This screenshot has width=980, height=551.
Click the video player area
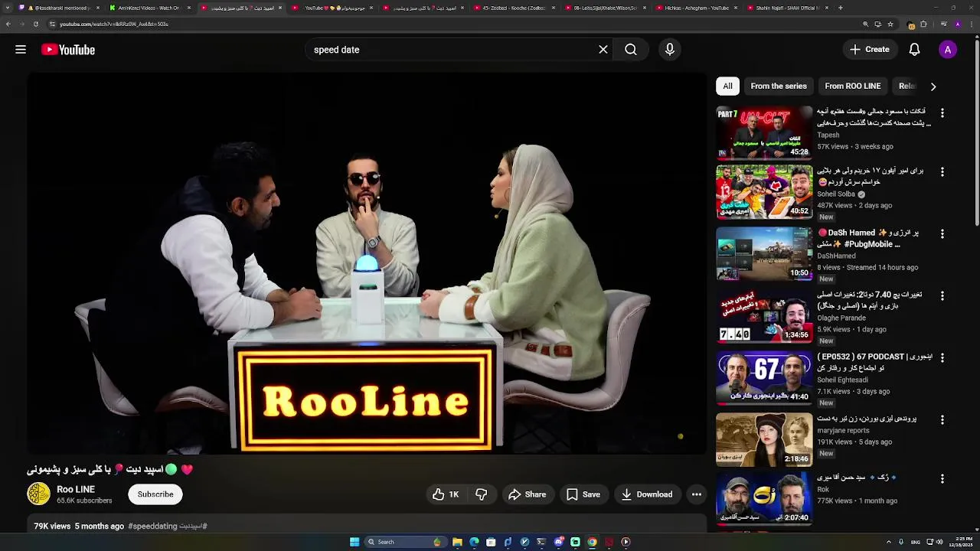[x=367, y=264]
